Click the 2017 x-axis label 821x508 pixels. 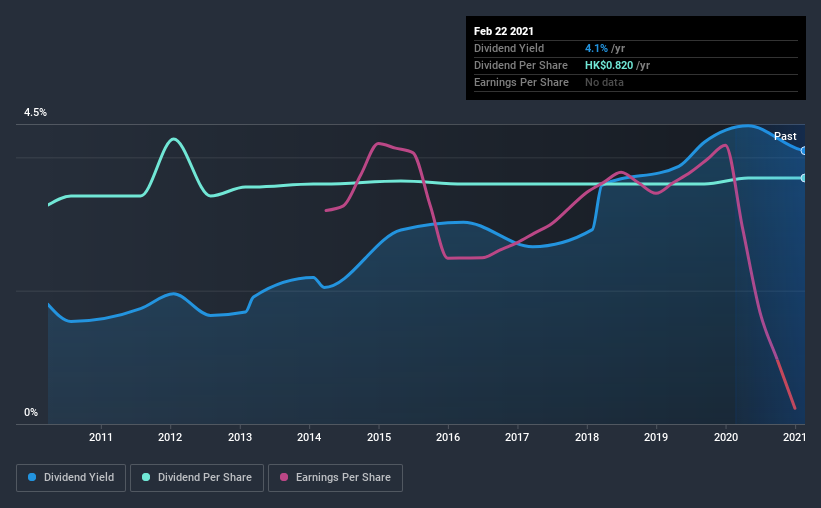click(x=517, y=437)
